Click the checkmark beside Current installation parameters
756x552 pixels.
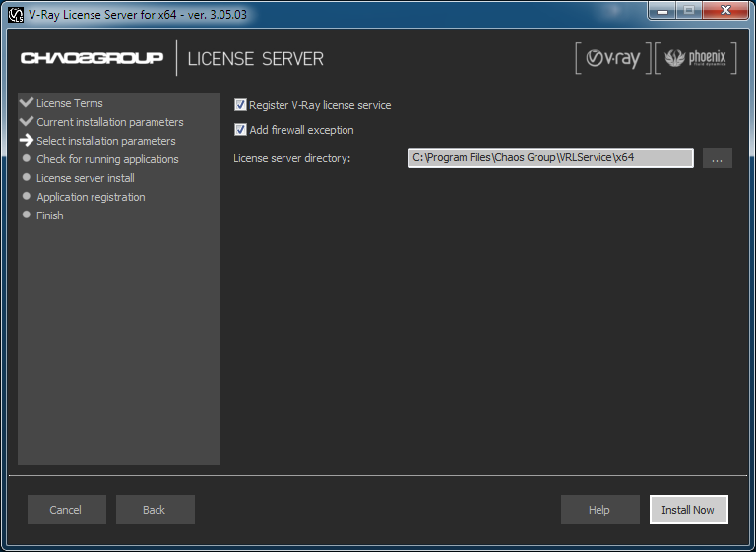coord(27,121)
